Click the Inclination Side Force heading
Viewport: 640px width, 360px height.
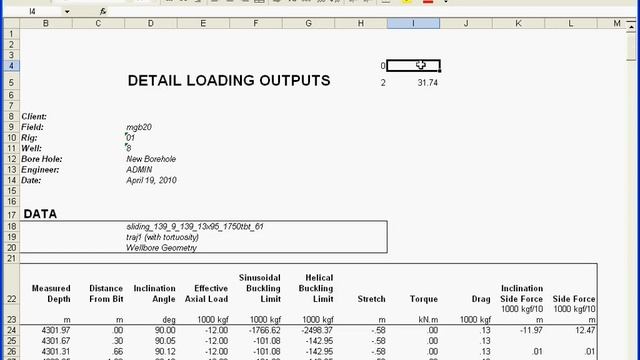pos(522,294)
